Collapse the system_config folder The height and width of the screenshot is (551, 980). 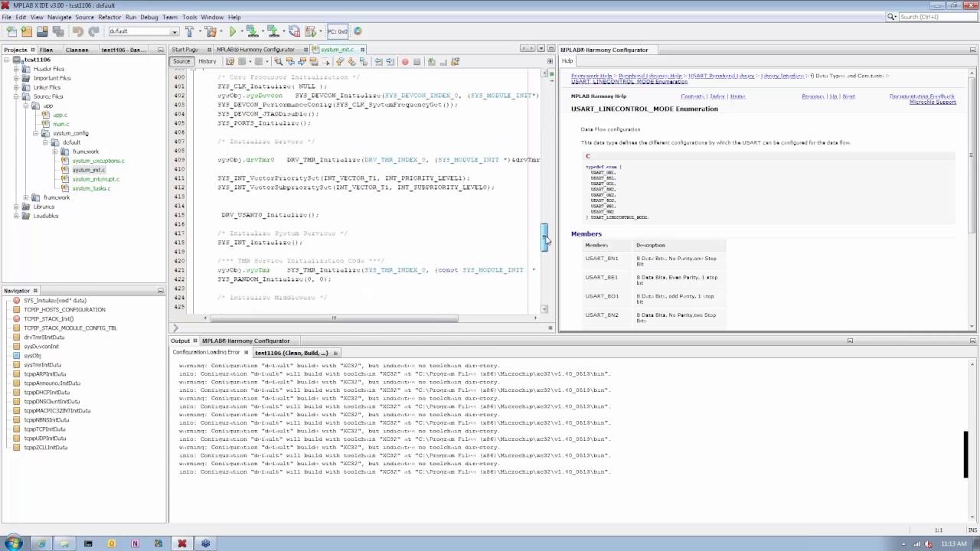point(35,133)
